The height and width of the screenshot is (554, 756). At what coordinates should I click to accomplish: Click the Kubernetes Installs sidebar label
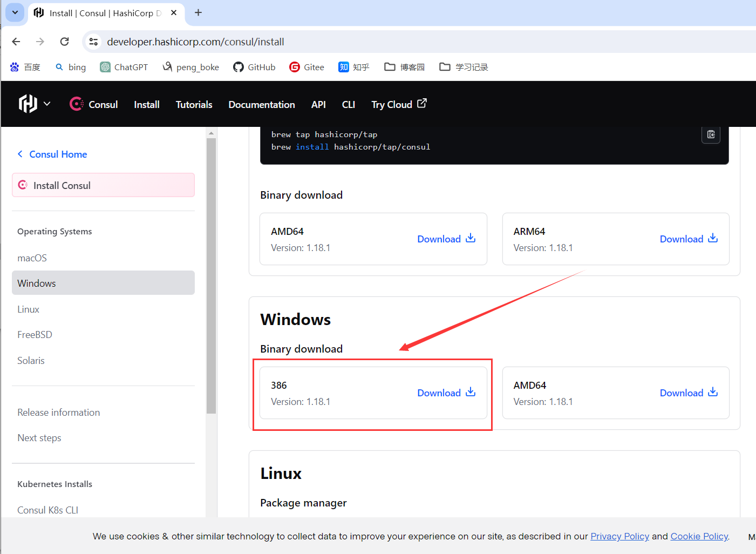pyautogui.click(x=55, y=484)
